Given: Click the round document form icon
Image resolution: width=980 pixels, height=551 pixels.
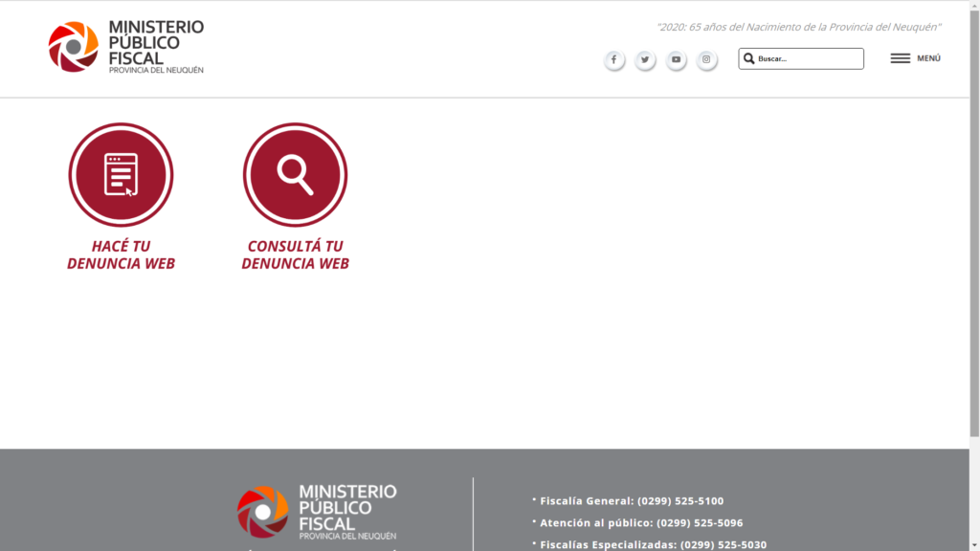Looking at the screenshot, I should (121, 175).
